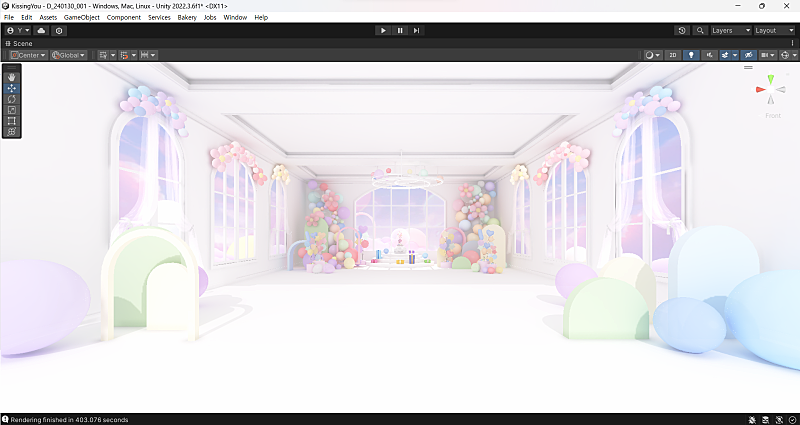Toggle 2D view mode
The height and width of the screenshot is (425, 800).
(x=673, y=55)
